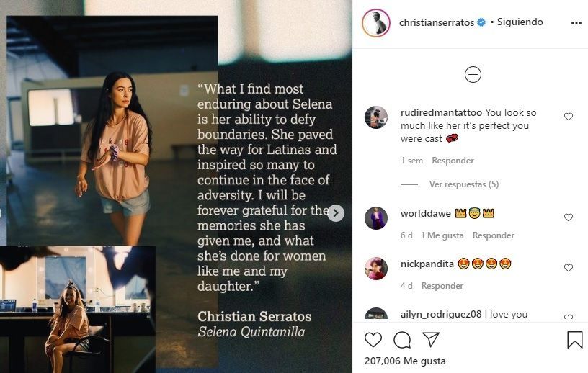The width and height of the screenshot is (588, 373).
Task: Load more comments with plus circle
Action: [x=473, y=75]
